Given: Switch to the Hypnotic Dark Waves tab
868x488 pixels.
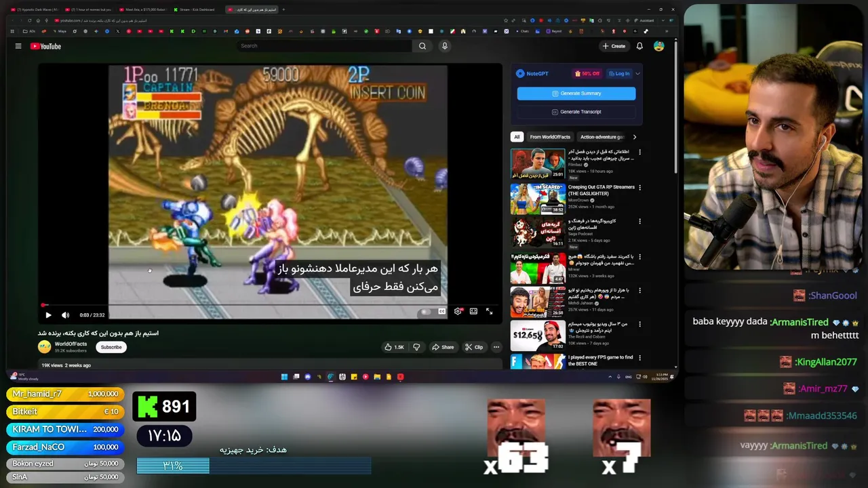Looking at the screenshot, I should pos(35,9).
